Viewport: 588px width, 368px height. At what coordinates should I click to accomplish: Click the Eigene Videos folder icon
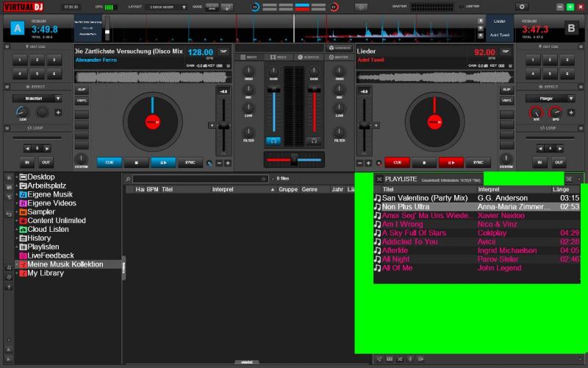(24, 203)
